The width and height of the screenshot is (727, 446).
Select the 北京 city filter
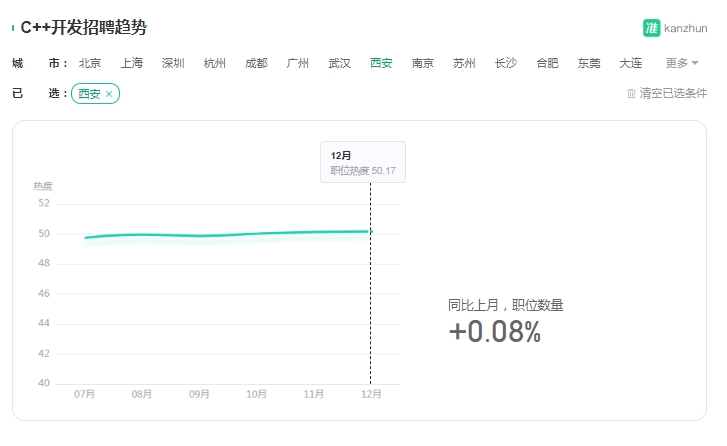coord(90,63)
